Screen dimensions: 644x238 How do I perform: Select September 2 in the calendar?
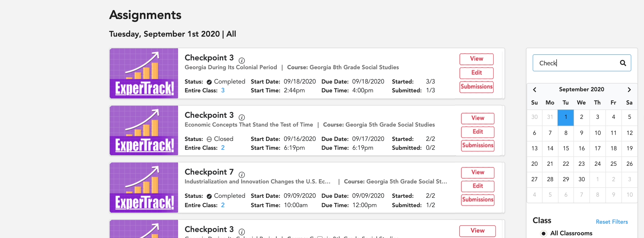click(581, 117)
